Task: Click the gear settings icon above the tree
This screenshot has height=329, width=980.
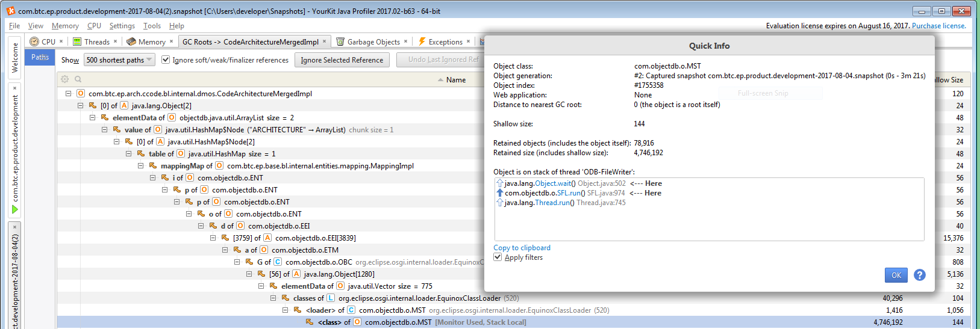Action: [65, 79]
